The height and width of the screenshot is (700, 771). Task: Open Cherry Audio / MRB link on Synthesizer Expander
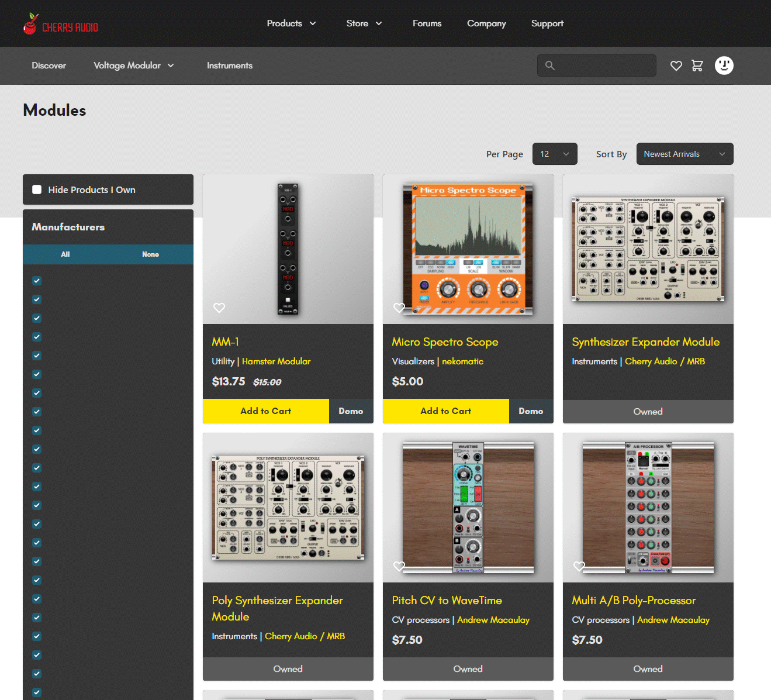click(x=665, y=361)
